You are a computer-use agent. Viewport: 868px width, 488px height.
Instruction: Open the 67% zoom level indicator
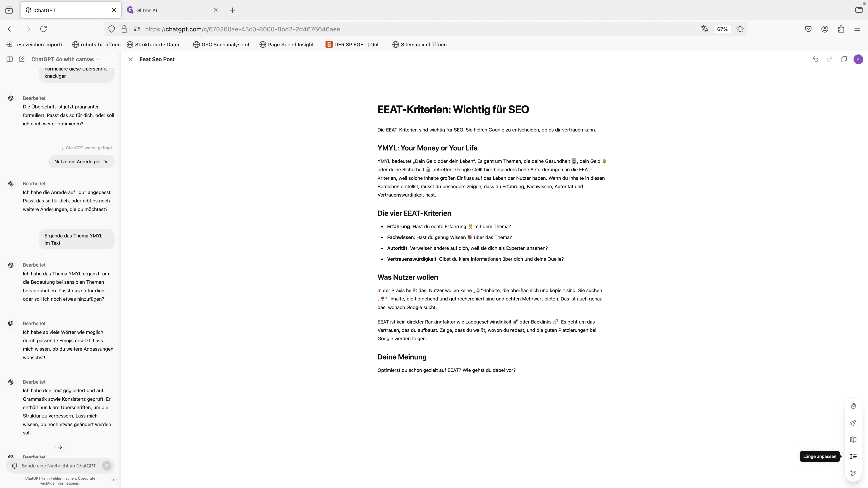click(722, 29)
